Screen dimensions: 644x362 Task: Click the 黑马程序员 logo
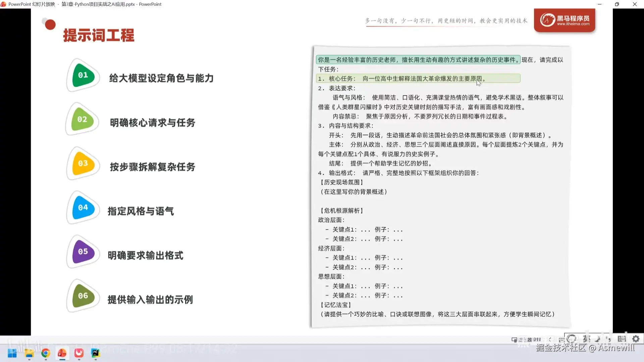point(565,20)
